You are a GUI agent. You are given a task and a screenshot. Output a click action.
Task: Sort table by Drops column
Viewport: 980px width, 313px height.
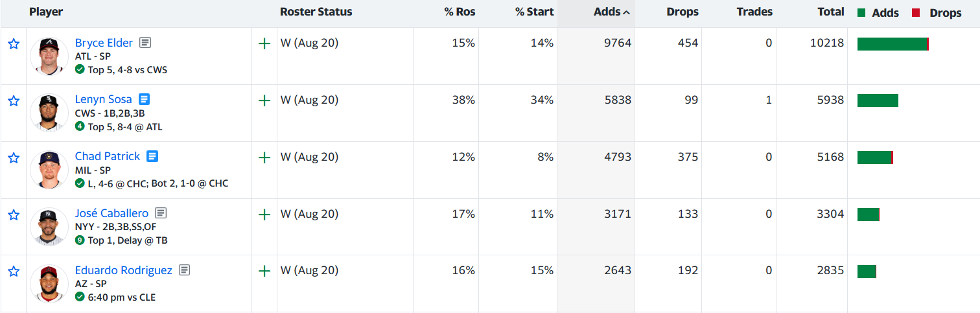coord(682,12)
